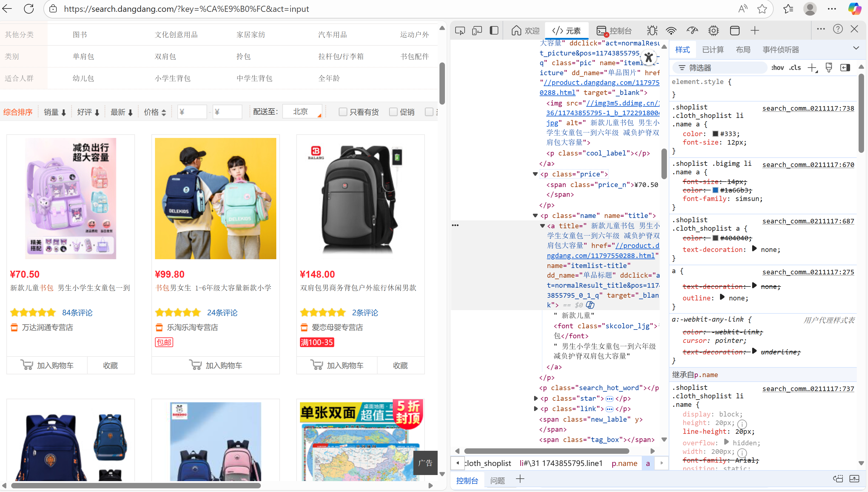Open the bug sources debugger icon
868x492 pixels.
[652, 31]
